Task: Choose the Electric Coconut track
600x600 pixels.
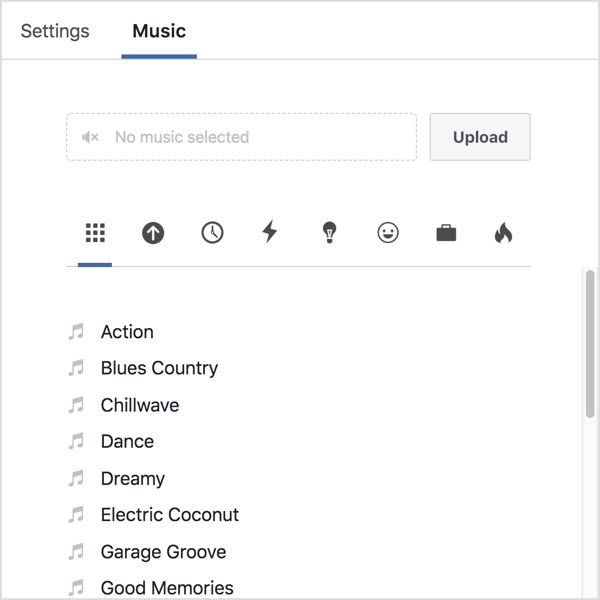Action: pyautogui.click(x=170, y=515)
